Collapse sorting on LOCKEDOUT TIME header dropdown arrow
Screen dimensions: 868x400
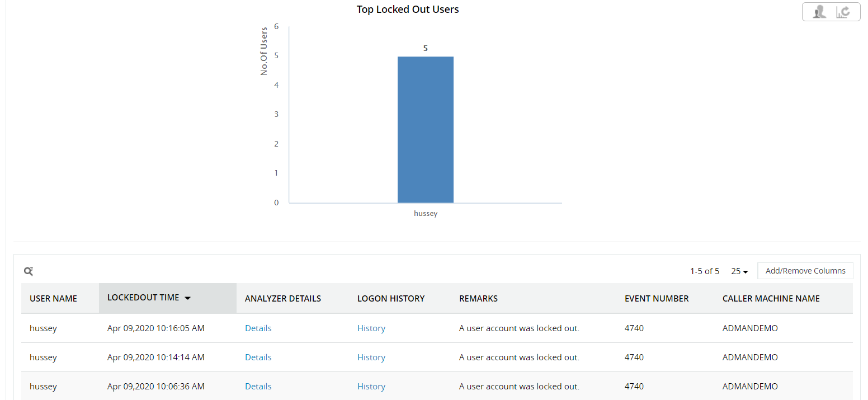tap(188, 298)
